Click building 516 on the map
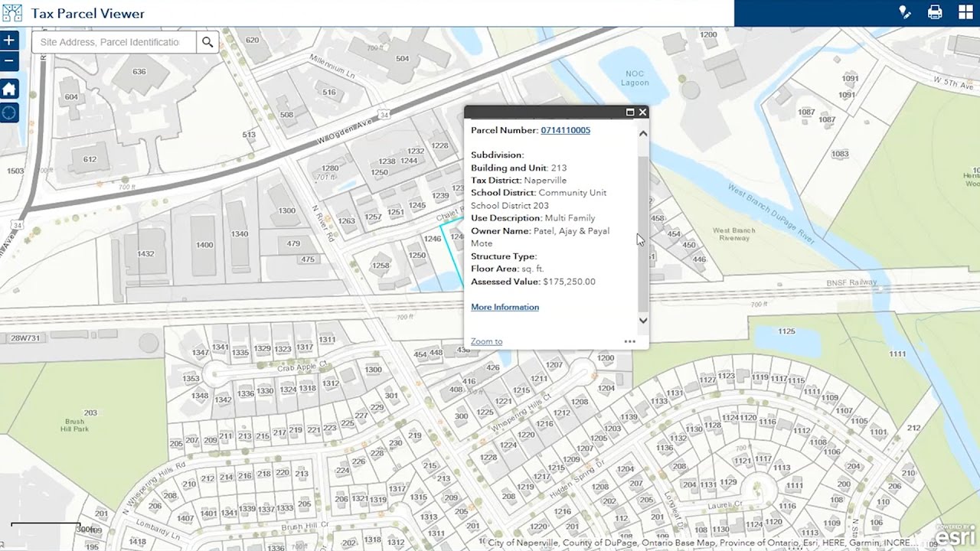Image resolution: width=980 pixels, height=551 pixels. click(329, 93)
